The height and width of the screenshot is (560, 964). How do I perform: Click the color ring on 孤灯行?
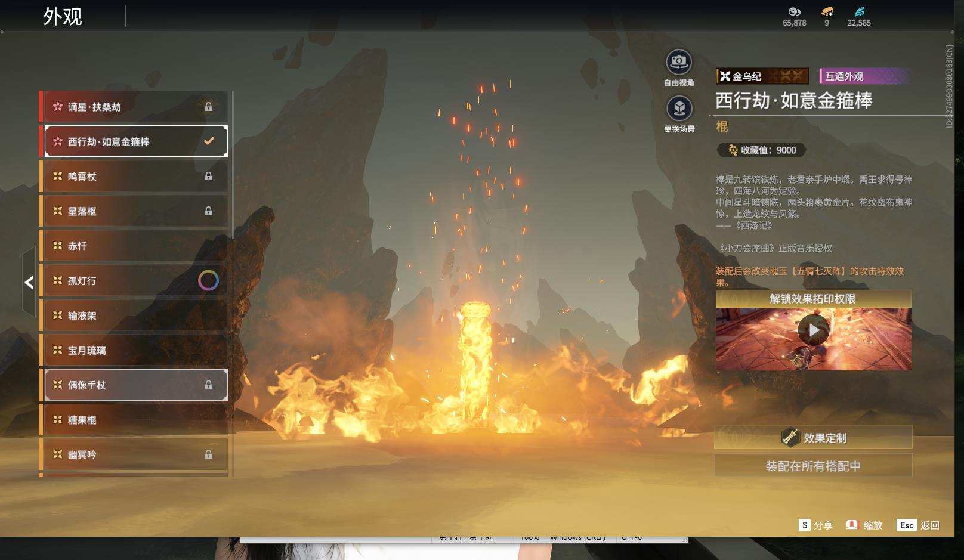coord(208,280)
